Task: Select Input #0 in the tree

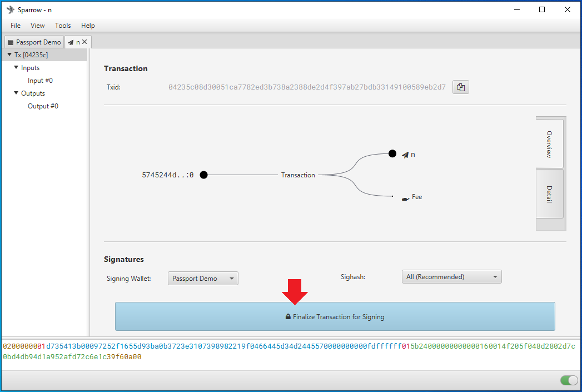Action: coord(40,81)
